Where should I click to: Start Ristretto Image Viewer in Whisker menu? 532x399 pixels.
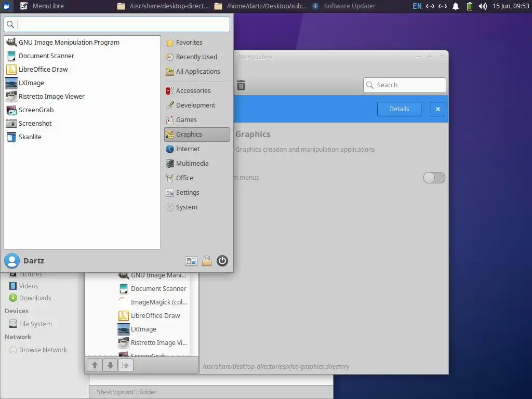click(82, 96)
